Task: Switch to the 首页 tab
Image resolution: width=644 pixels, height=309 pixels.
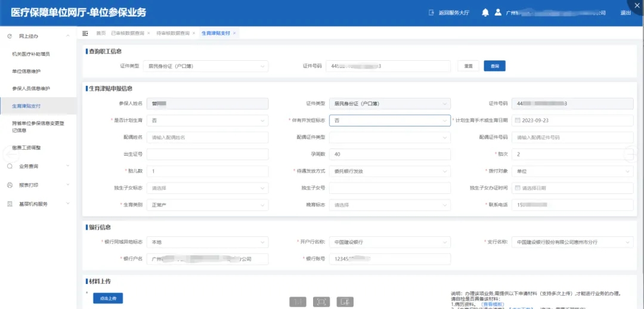Action: pyautogui.click(x=101, y=33)
